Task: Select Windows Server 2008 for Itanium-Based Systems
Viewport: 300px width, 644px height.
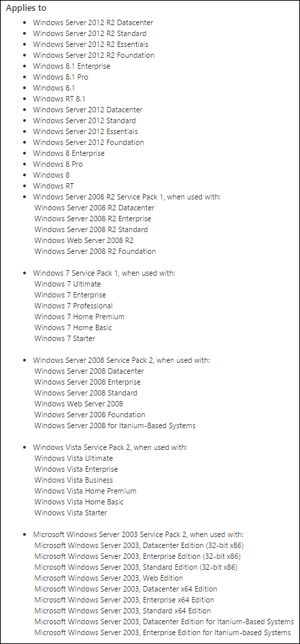Action: tap(115, 425)
